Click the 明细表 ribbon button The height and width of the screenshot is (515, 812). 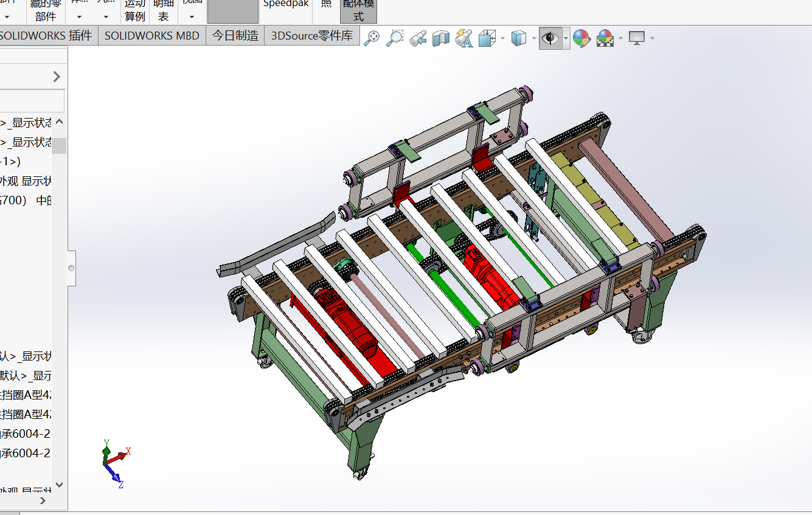click(163, 11)
